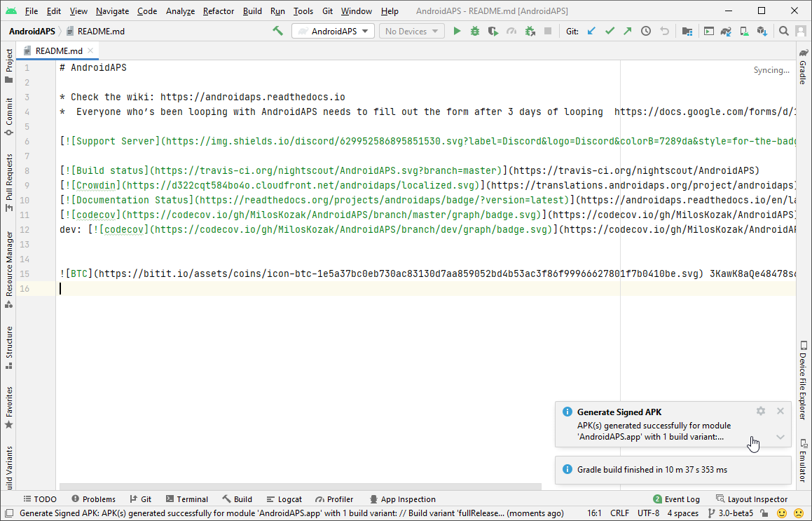This screenshot has height=521, width=812.
Task: Open the File menu
Action: [x=31, y=11]
